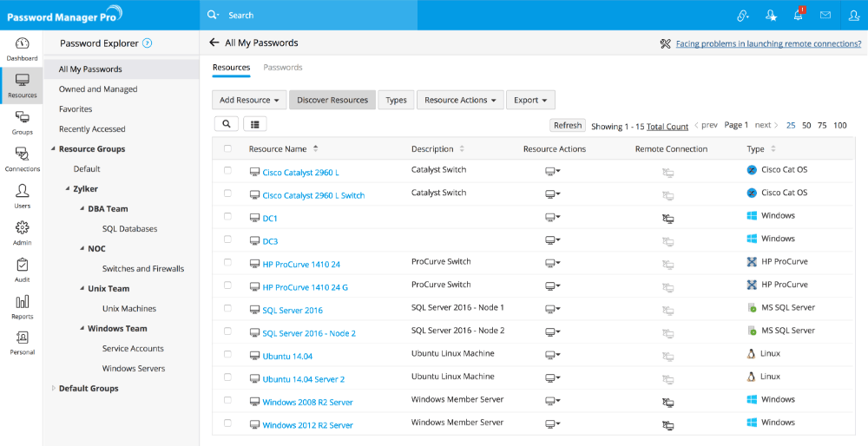
Task: Check the DC3 row checkbox
Action: [x=227, y=239]
